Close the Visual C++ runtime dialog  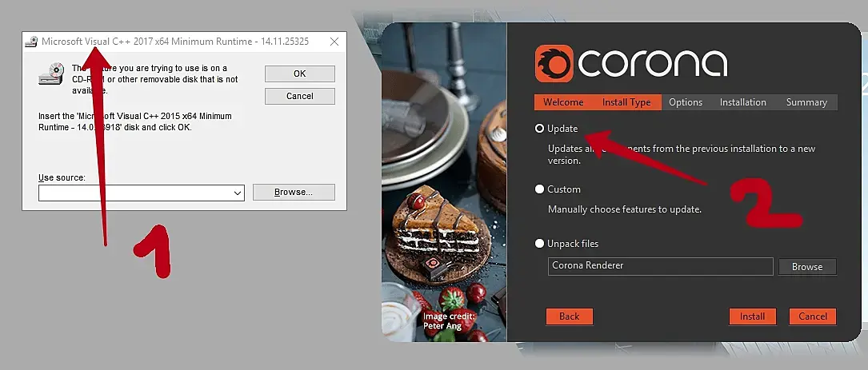334,42
